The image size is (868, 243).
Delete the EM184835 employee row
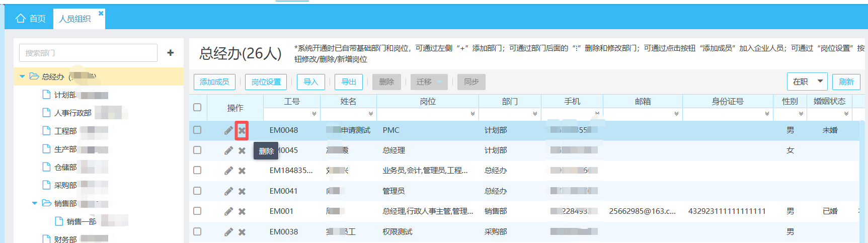point(242,171)
